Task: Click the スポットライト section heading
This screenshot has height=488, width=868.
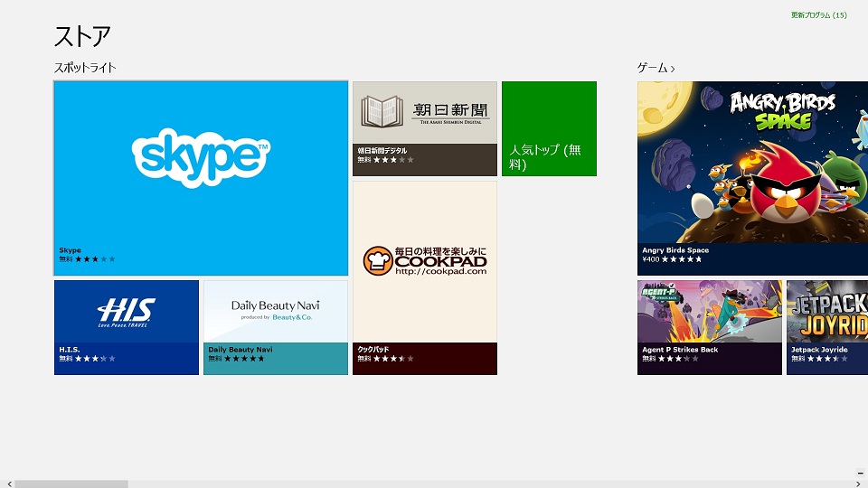Action: (85, 68)
